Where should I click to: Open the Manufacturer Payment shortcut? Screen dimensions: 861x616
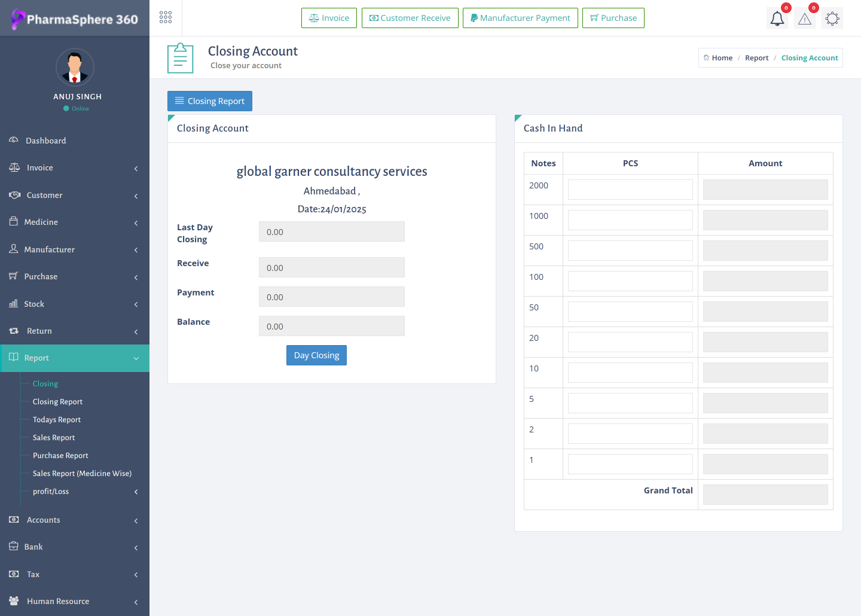(520, 18)
